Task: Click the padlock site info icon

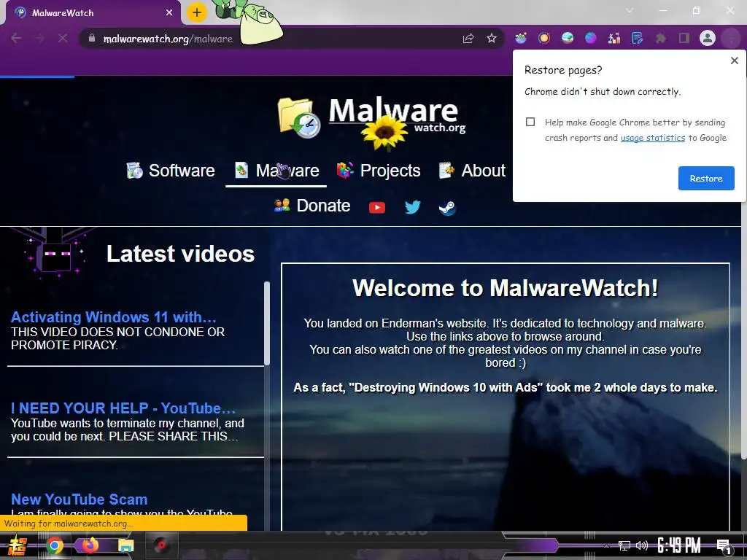Action: tap(91, 38)
